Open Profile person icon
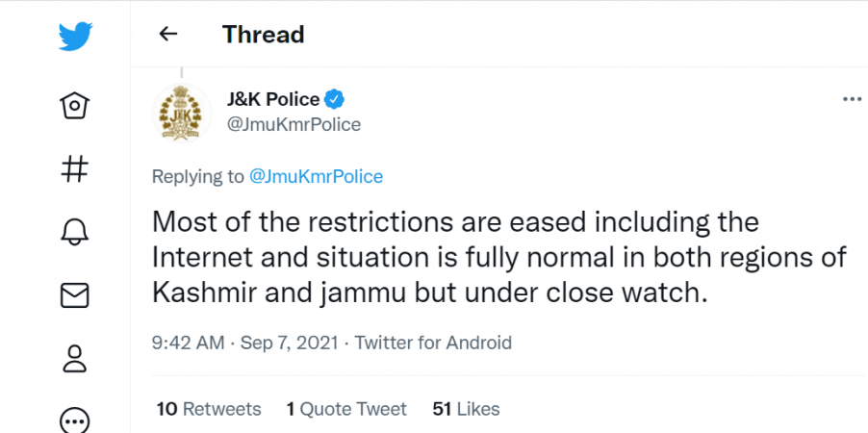 74,358
